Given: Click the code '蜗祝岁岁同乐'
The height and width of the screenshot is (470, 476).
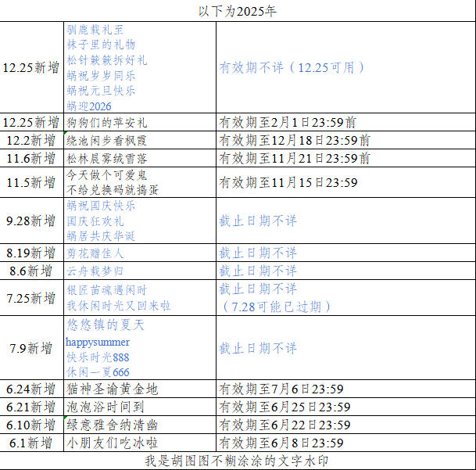Looking at the screenshot, I should pos(101,76).
